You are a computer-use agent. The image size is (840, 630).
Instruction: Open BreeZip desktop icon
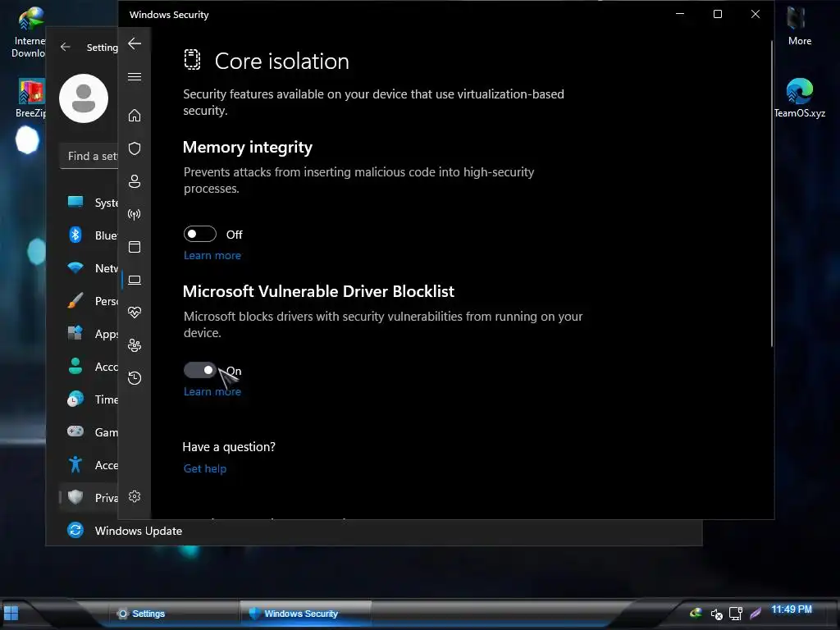[x=30, y=98]
